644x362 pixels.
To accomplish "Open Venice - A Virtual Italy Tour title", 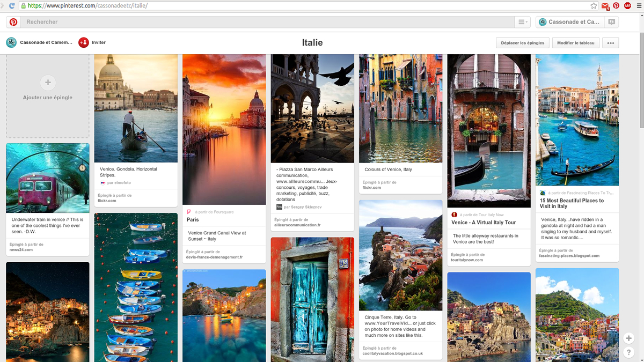I will 484,223.
